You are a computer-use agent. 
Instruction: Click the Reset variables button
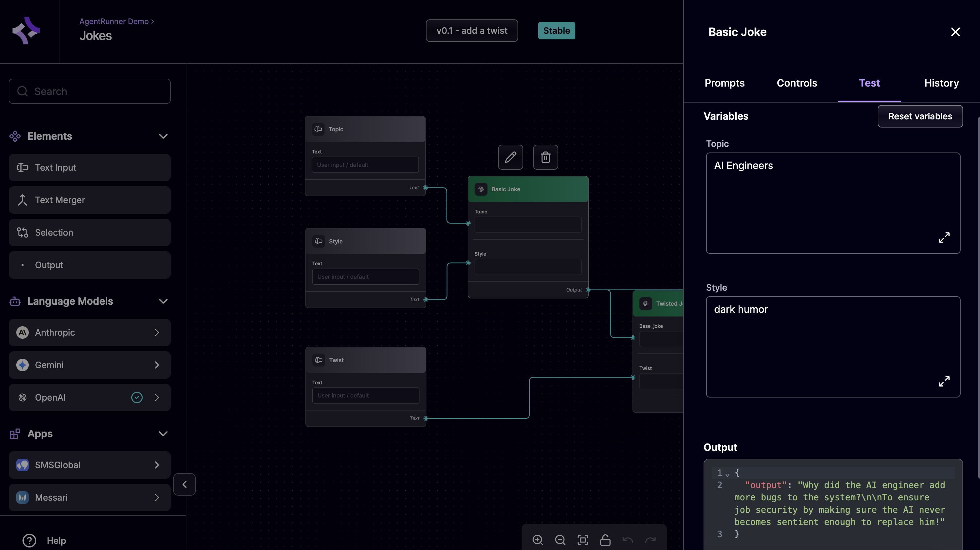[920, 116]
